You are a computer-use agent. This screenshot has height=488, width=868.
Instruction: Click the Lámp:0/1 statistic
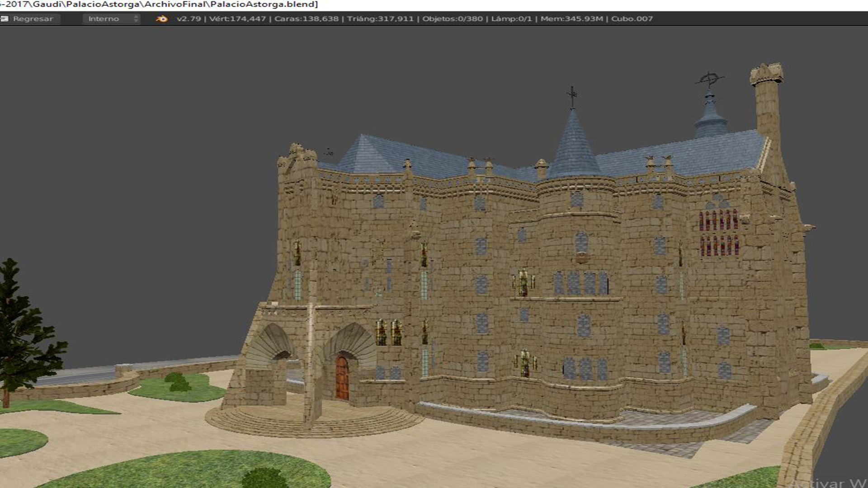[x=511, y=19]
